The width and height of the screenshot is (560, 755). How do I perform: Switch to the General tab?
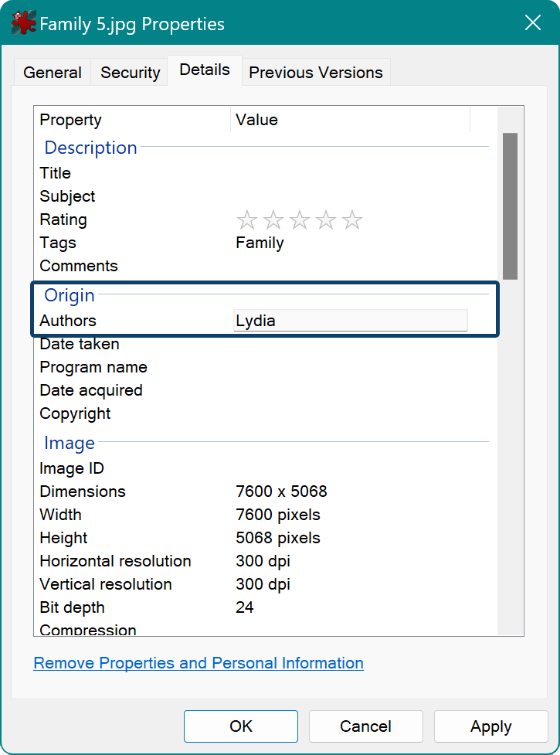52,72
